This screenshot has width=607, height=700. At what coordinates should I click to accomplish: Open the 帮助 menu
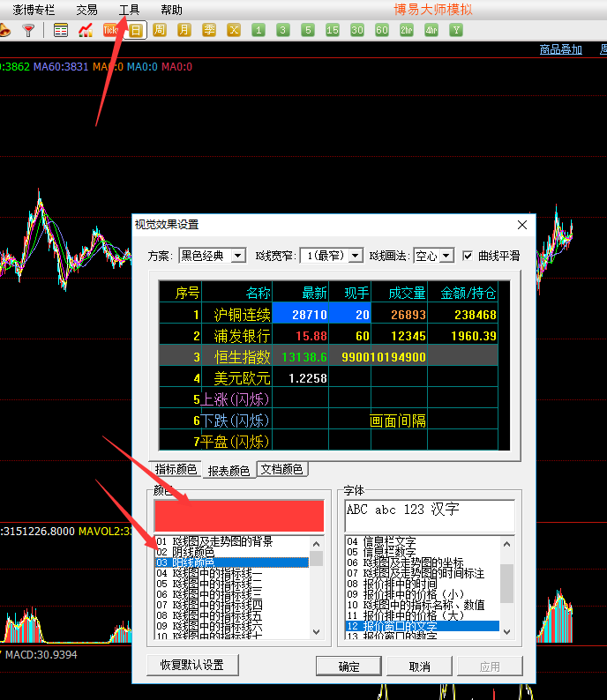[x=171, y=10]
